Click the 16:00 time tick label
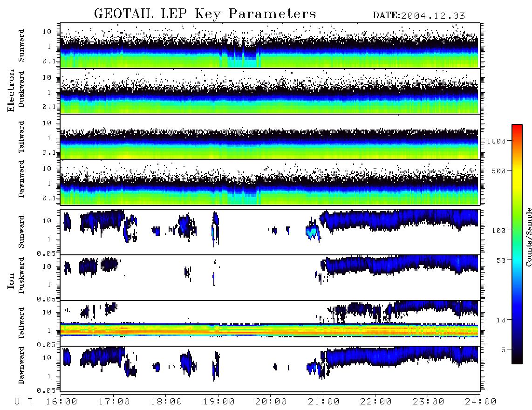The height and width of the screenshot is (410, 532). (x=61, y=402)
